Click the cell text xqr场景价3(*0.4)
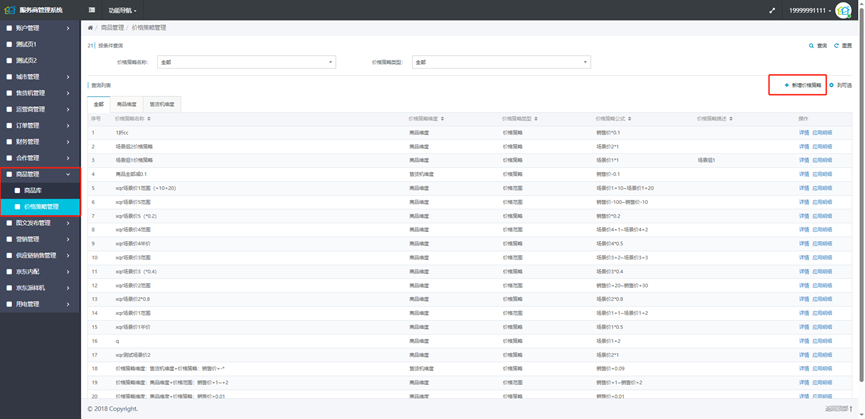Screen dimensions: 865x419 coord(136,271)
